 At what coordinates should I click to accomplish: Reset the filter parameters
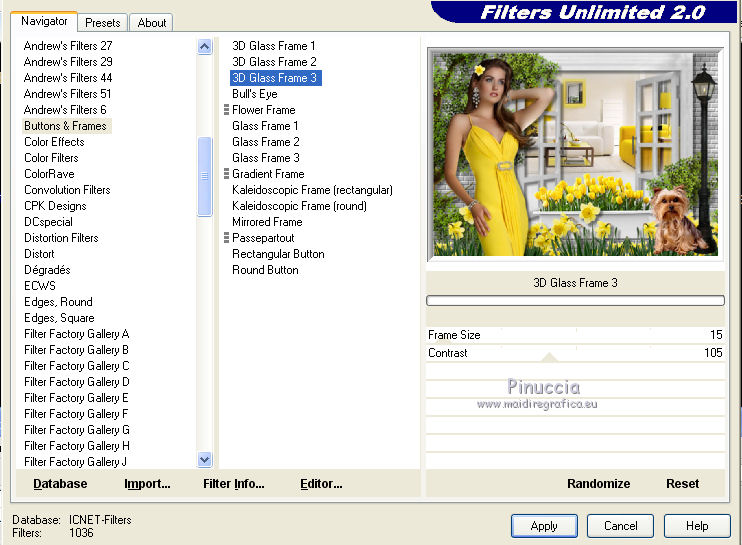682,483
